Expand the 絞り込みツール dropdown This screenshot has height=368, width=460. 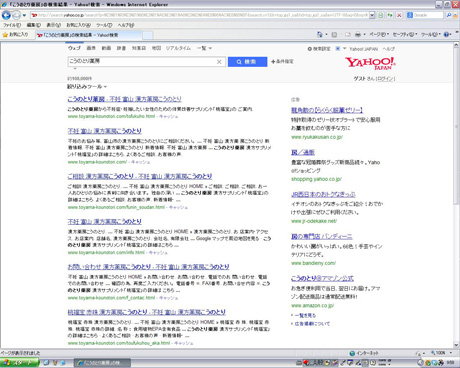point(87,87)
